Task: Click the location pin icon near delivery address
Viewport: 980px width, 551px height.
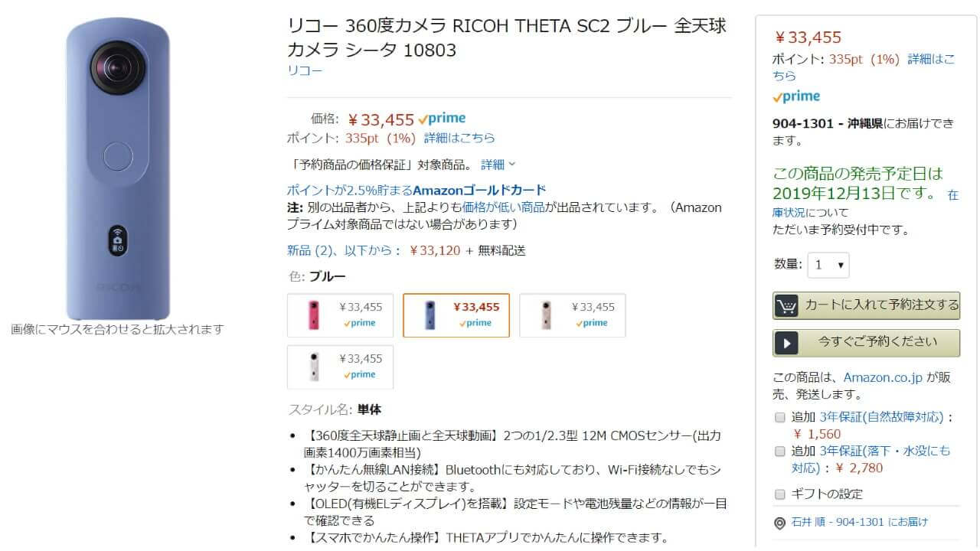Action: [779, 523]
